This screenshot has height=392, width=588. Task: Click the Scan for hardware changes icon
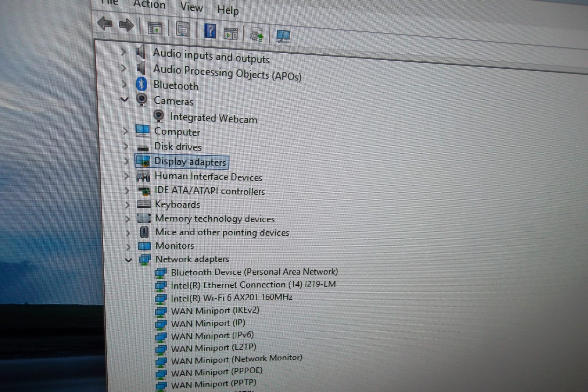283,36
